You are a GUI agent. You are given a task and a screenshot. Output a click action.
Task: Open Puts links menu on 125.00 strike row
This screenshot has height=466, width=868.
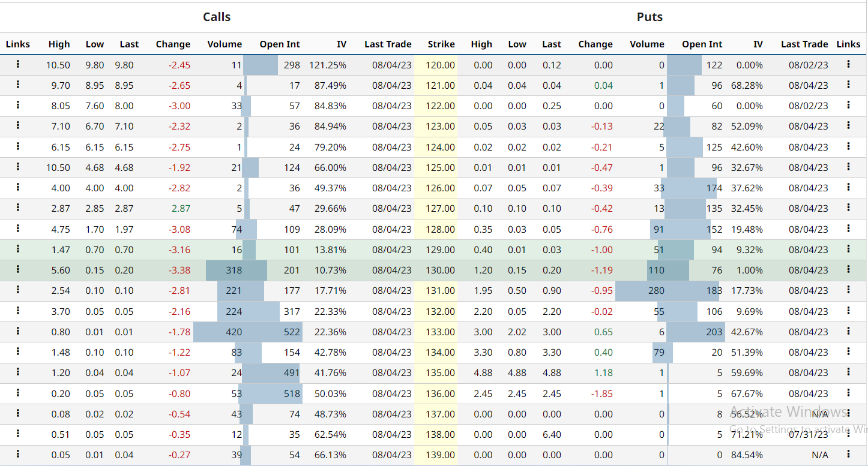(x=848, y=167)
